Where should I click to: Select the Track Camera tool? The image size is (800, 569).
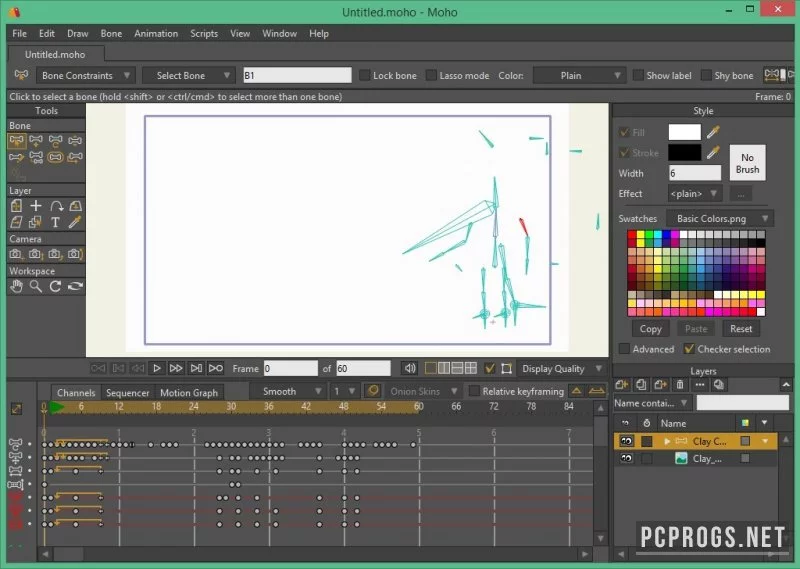pos(16,254)
